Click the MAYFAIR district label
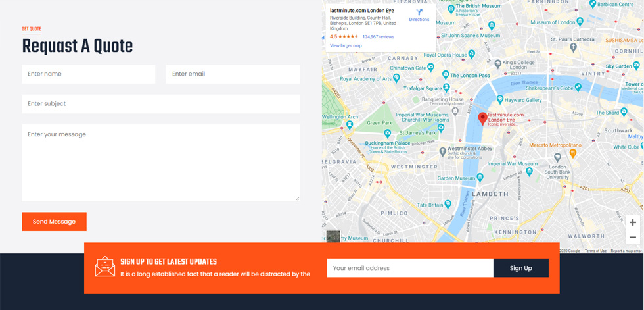Viewport: 644px width, 310px height. pos(363,70)
